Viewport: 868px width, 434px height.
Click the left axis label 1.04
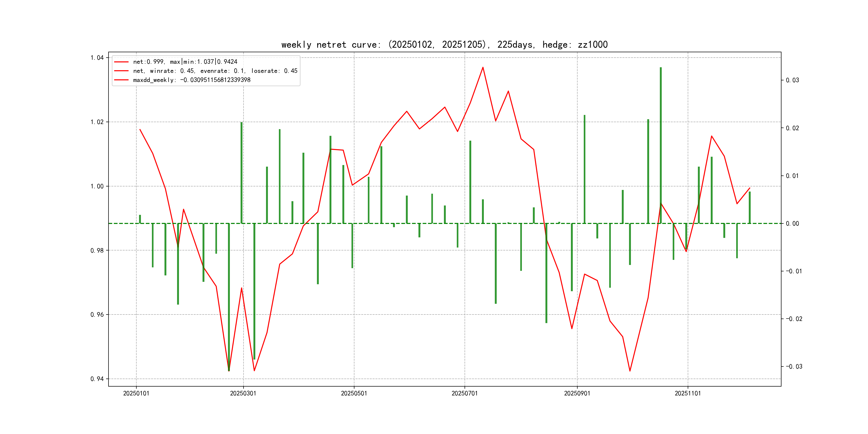tap(97, 58)
